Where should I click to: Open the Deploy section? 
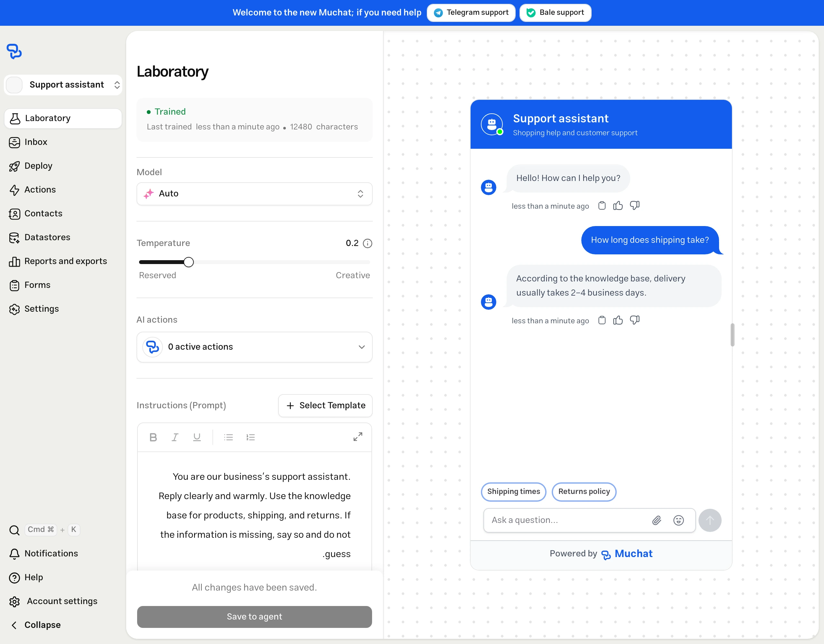click(31, 166)
